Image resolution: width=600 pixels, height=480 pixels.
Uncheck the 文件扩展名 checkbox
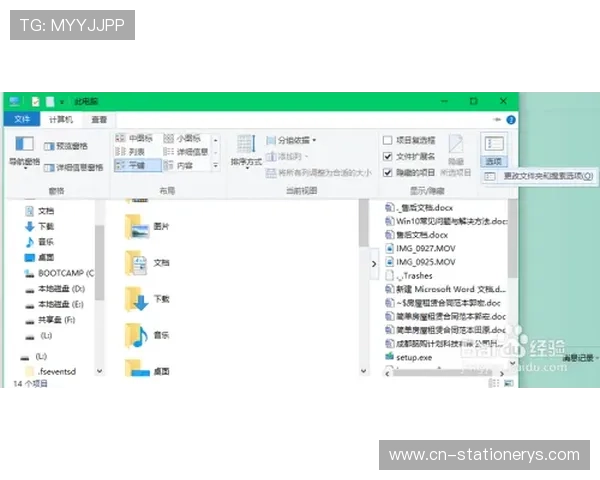pyautogui.click(x=387, y=156)
